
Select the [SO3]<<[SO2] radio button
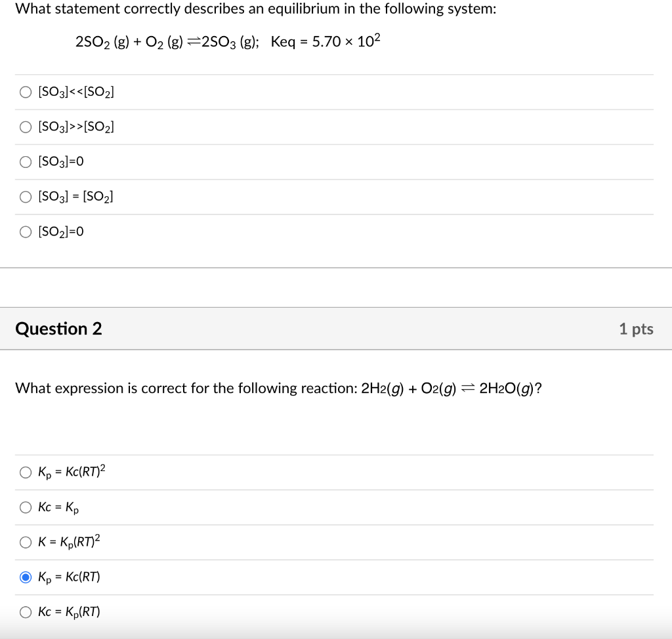pos(26,92)
